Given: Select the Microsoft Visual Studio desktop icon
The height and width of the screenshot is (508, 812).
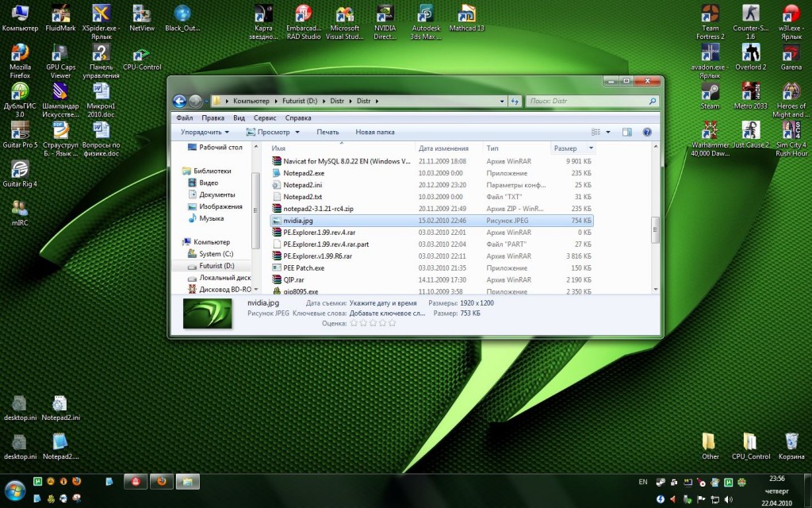Looking at the screenshot, I should tap(344, 21).
